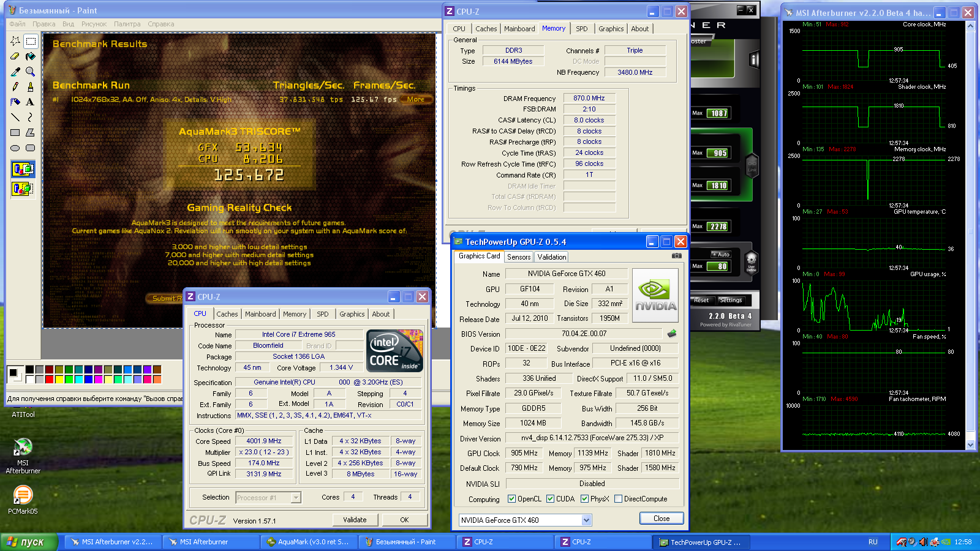Switch to AquaMark taskbar button
Screen dimensions: 980x551
point(308,542)
